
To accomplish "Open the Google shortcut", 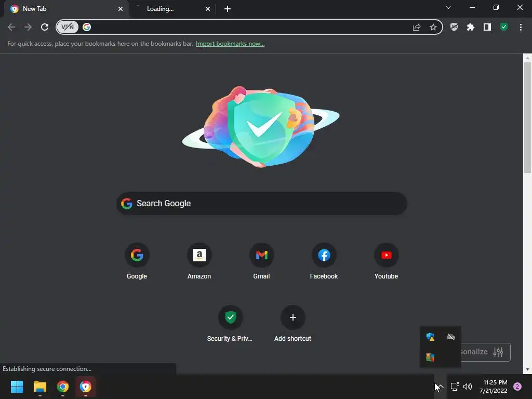I will tap(137, 262).
